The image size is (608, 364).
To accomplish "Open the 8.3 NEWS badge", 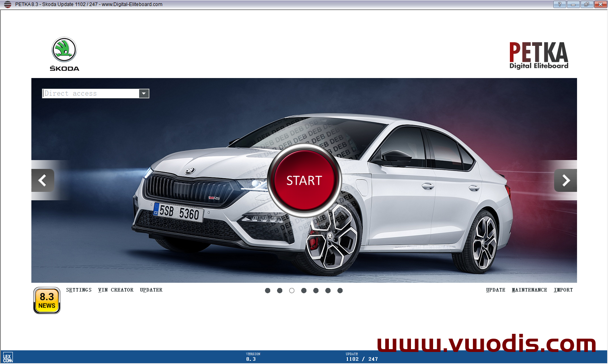I will click(47, 300).
